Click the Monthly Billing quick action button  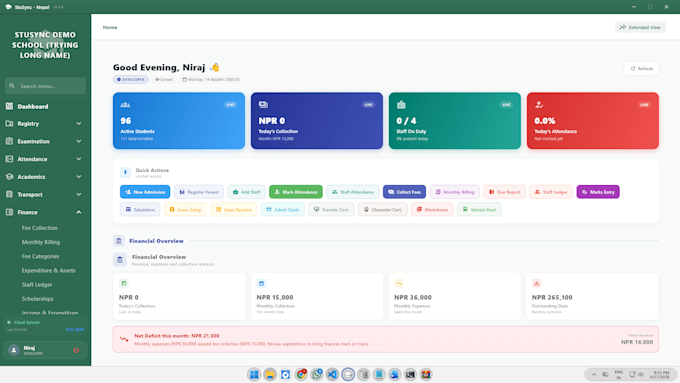454,192
